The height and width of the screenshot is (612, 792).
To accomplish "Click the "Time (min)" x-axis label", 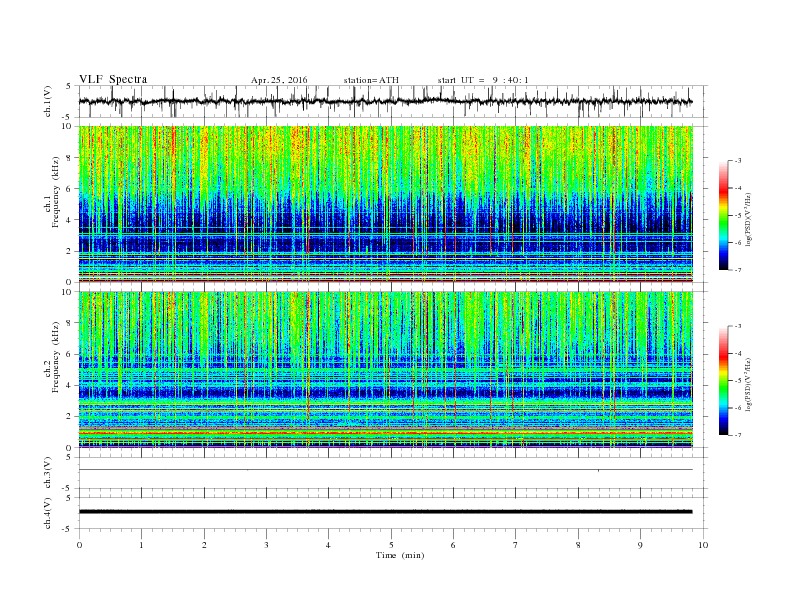I will point(400,555).
